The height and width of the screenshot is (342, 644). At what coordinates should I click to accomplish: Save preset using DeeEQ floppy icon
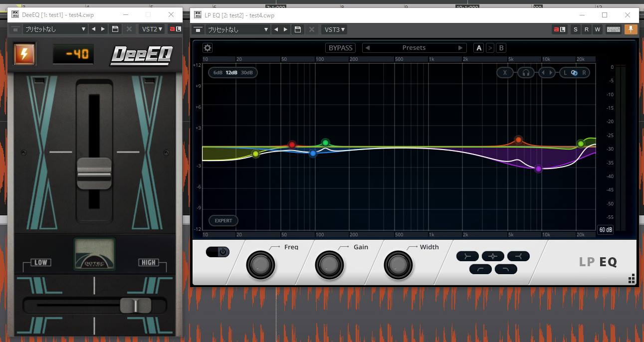tap(115, 29)
